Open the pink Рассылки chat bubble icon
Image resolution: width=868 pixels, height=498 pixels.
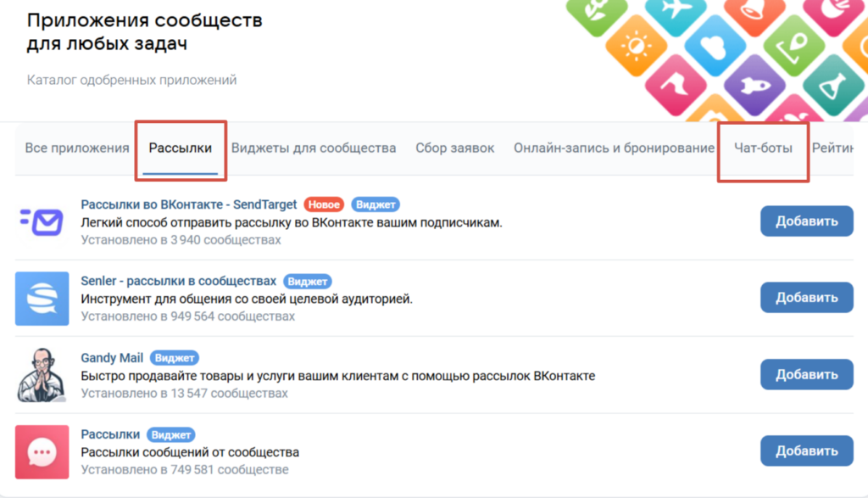(42, 452)
